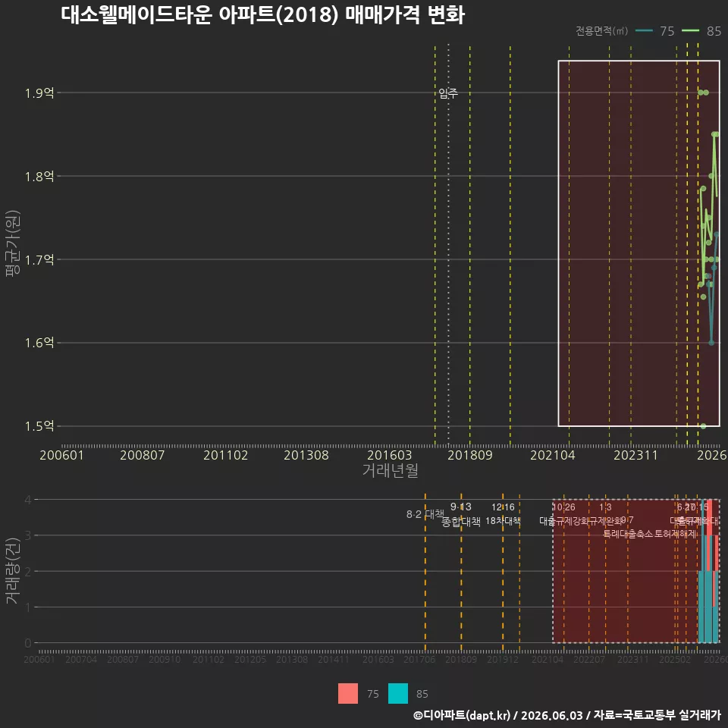Click the 75 line legend marker at top right

point(644,31)
